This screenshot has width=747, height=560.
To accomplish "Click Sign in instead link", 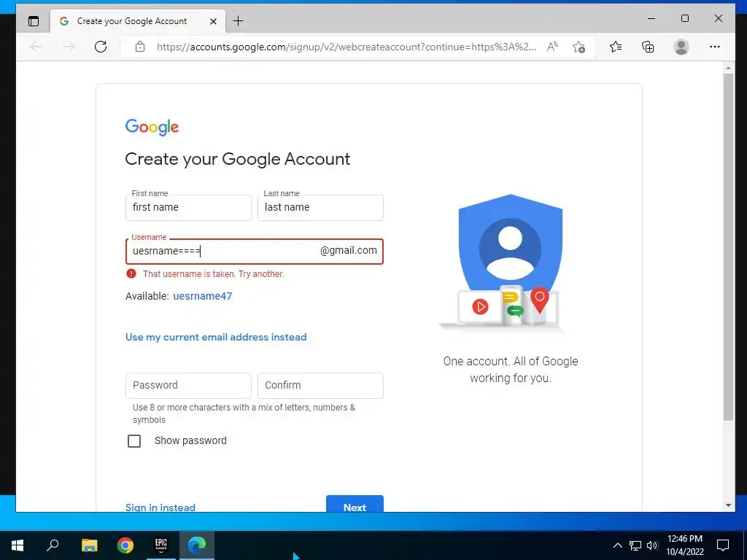I will tap(160, 507).
